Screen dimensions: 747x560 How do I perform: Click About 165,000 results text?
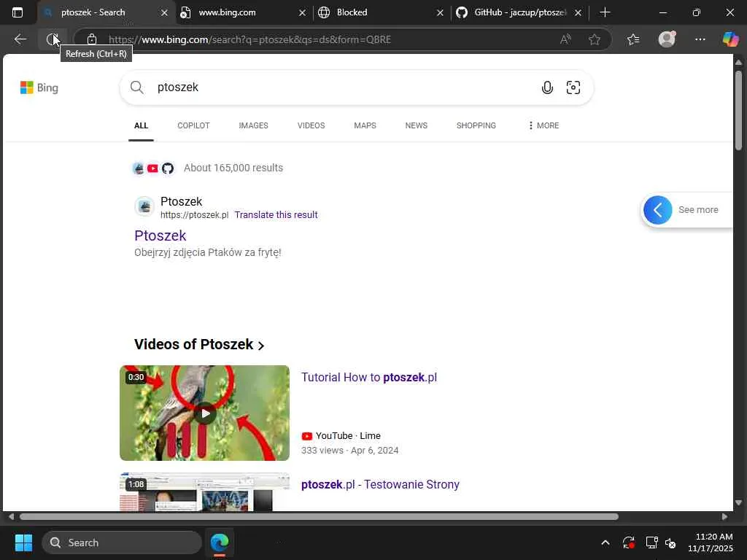point(233,168)
